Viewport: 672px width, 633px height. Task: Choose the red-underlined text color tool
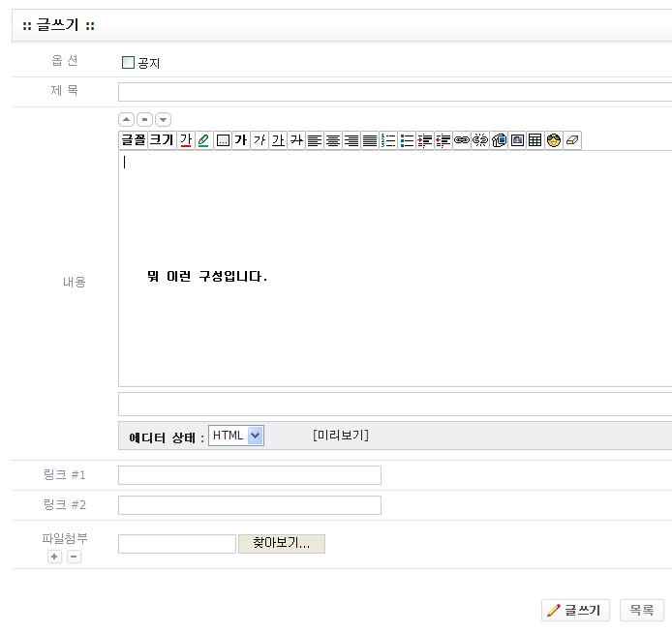tap(186, 140)
